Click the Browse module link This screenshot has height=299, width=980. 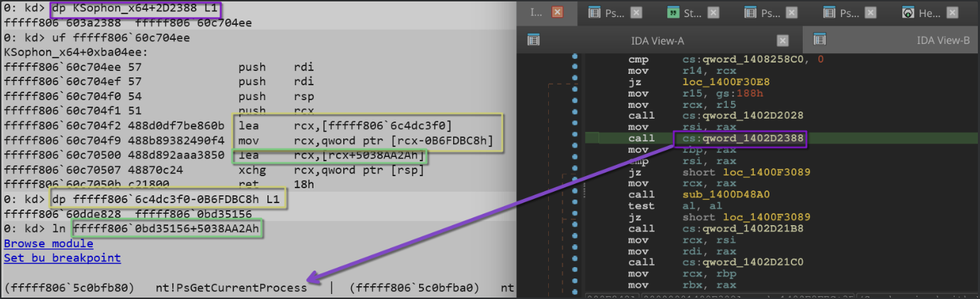pyautogui.click(x=38, y=244)
